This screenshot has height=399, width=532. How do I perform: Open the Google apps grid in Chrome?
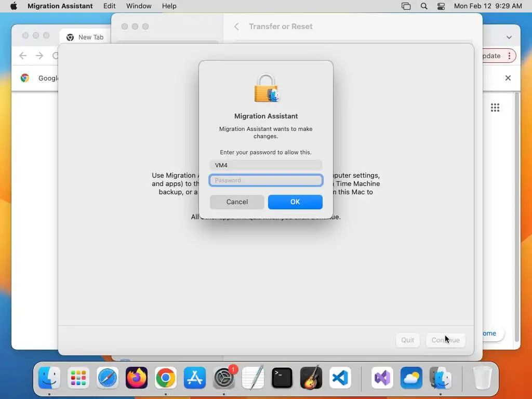pos(495,108)
